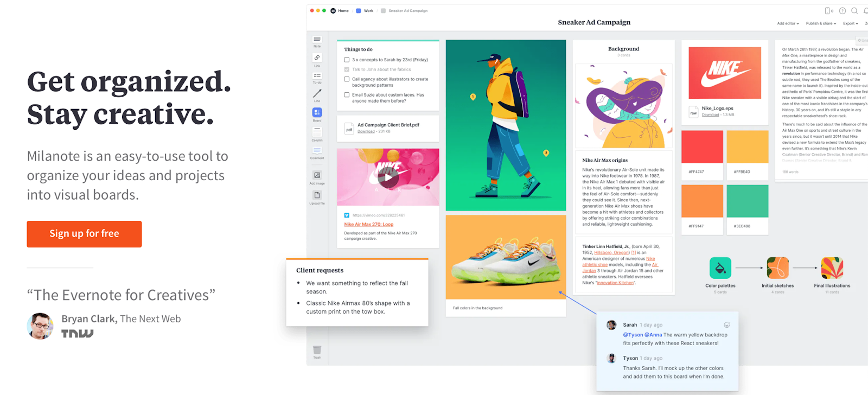The width and height of the screenshot is (868, 395).
Task: Click the Things to do list heading
Action: [358, 49]
